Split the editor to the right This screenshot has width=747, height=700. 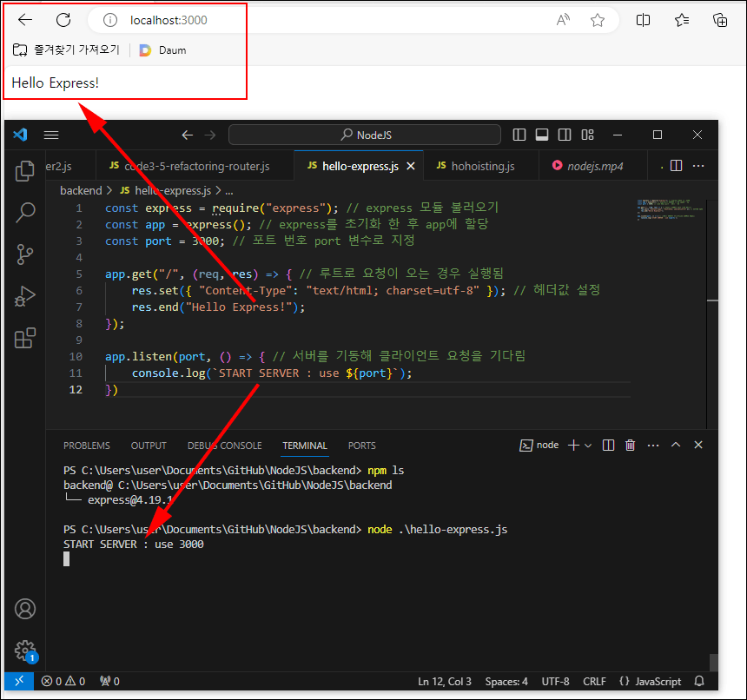[x=676, y=166]
